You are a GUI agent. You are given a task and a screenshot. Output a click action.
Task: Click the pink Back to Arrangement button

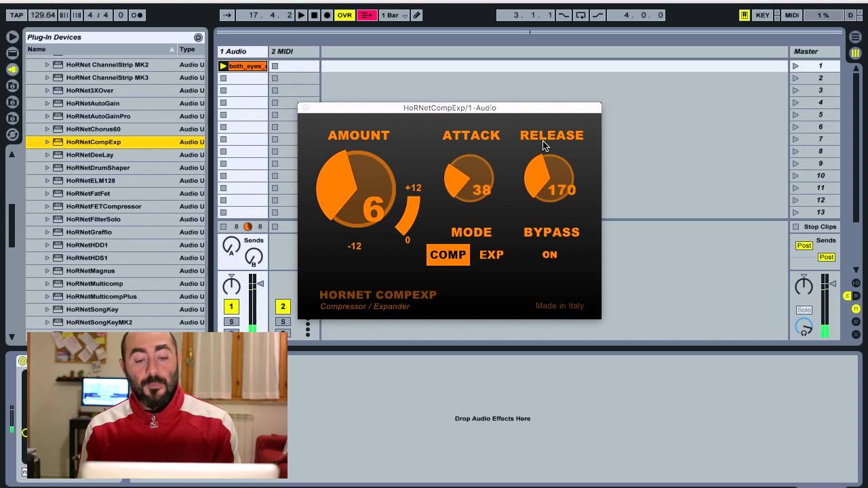point(367,15)
